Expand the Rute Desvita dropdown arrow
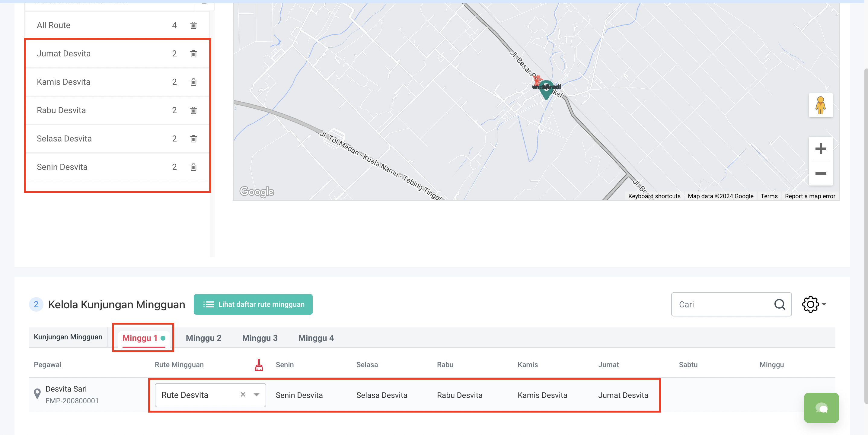 pos(257,395)
